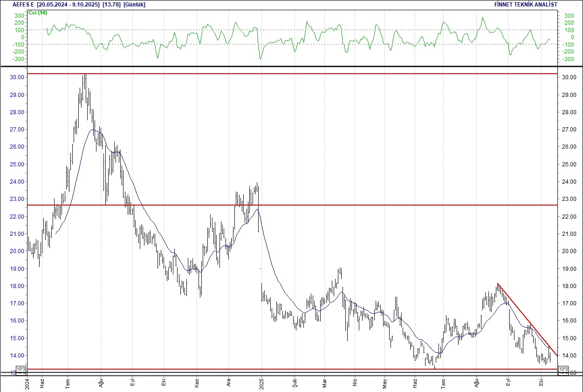This screenshot has height=392, width=583.
Task: Click the Şub month label on time axis
Action: pos(295,384)
